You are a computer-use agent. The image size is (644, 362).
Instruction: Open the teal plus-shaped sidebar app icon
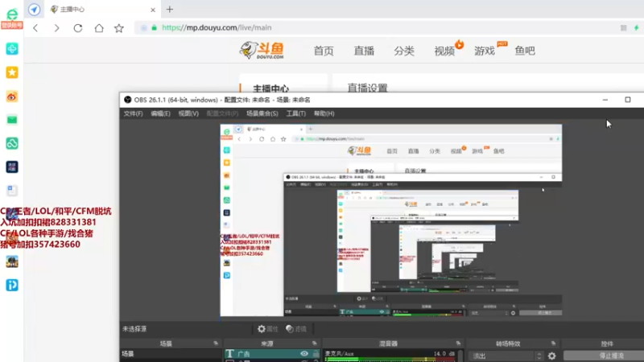(x=12, y=49)
